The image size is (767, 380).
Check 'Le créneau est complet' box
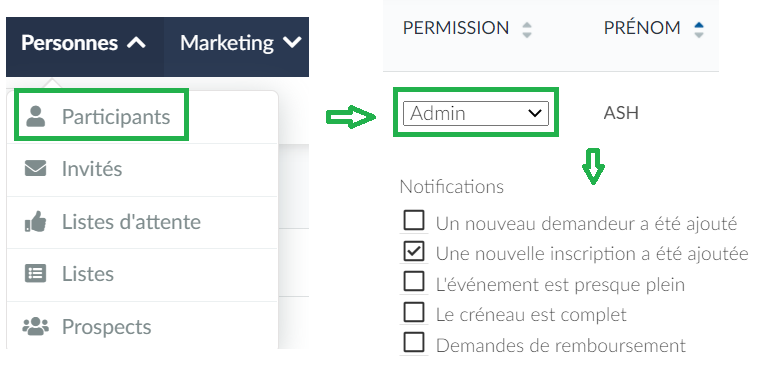tap(414, 313)
